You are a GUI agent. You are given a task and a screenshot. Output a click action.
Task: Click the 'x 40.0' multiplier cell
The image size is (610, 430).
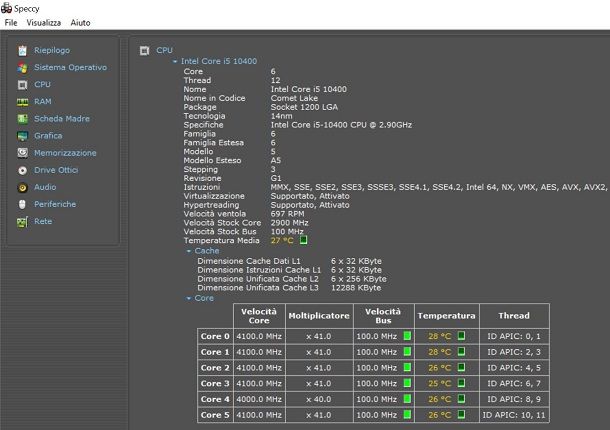(319, 399)
